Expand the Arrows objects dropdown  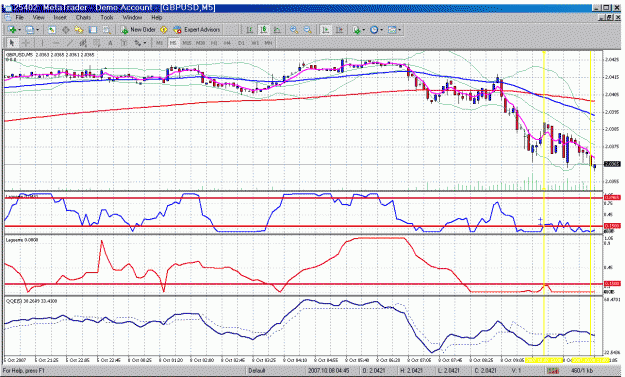tap(145, 43)
